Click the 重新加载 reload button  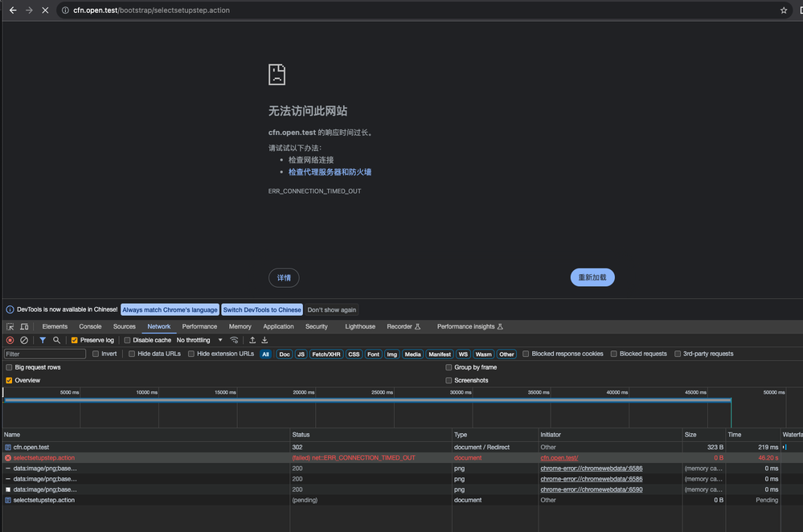[592, 277]
